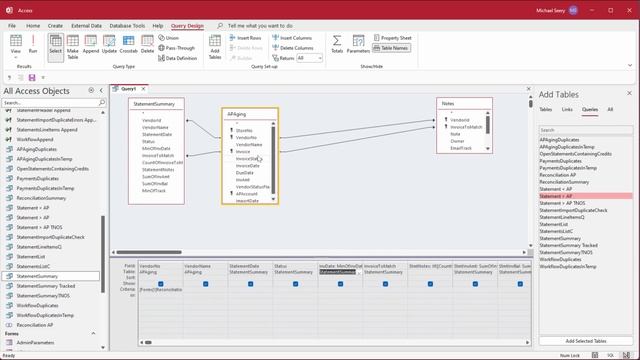Open Table dropdown in the InvDate column

(359, 272)
